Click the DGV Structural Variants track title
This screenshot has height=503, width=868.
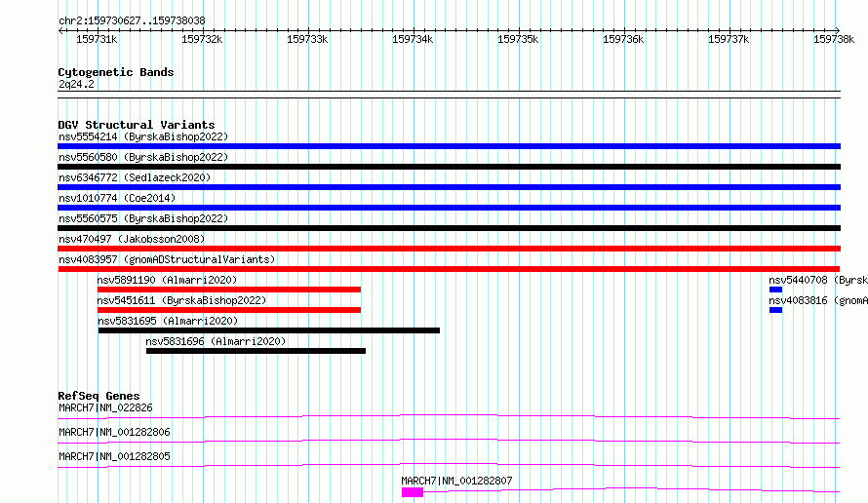(137, 125)
